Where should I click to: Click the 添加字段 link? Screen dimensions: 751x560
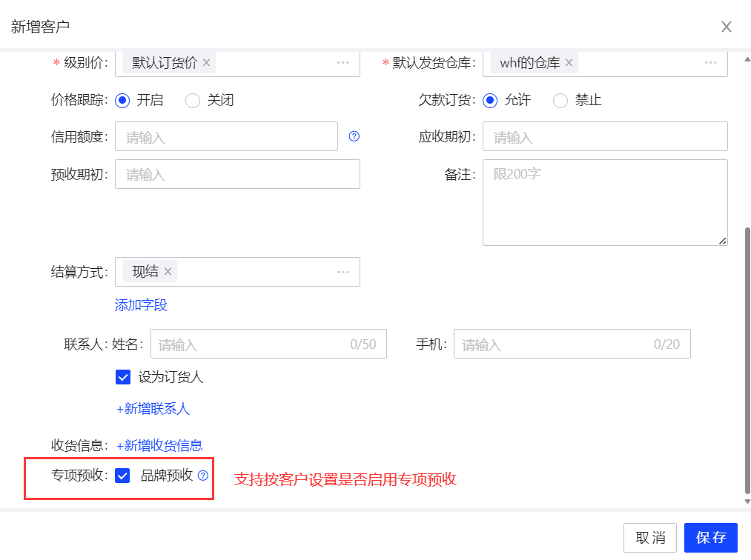tap(141, 305)
